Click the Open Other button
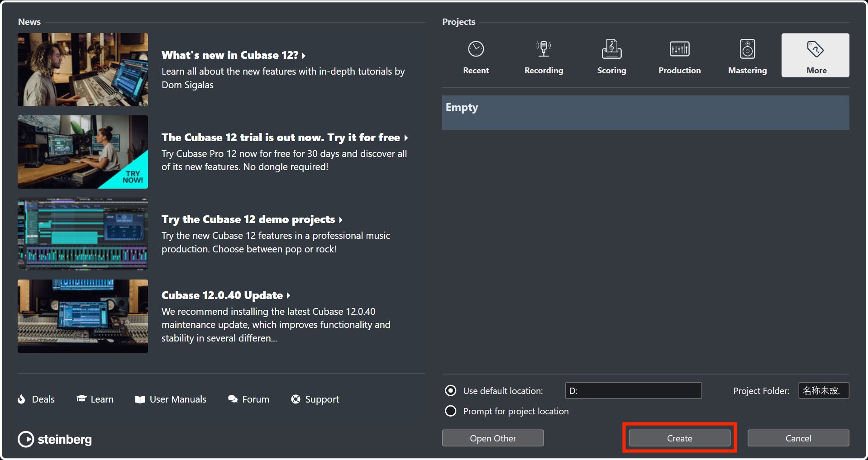The height and width of the screenshot is (460, 868). 492,438
